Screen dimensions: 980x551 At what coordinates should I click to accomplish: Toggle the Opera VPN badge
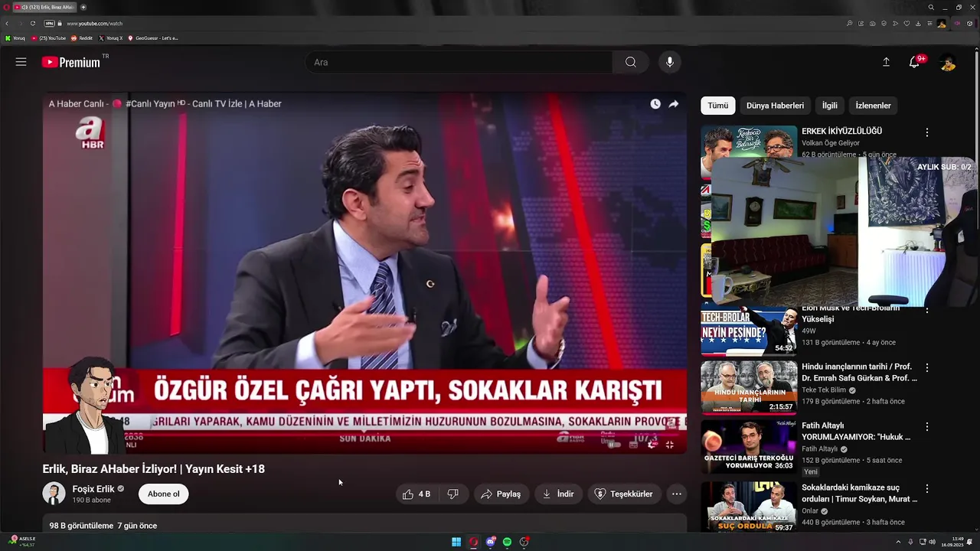pyautogui.click(x=49, y=24)
